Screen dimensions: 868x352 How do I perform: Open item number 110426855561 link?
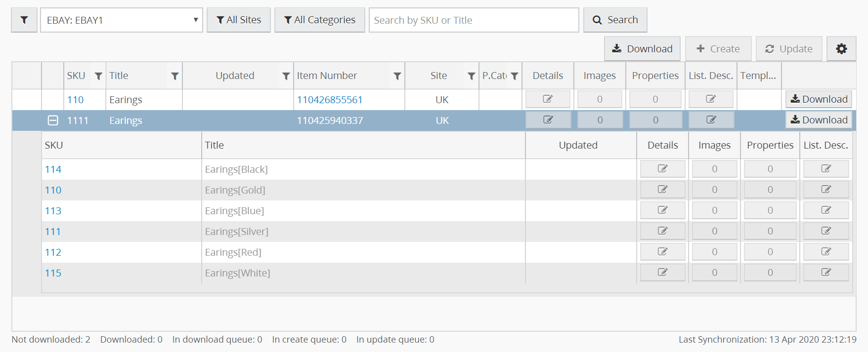point(330,100)
